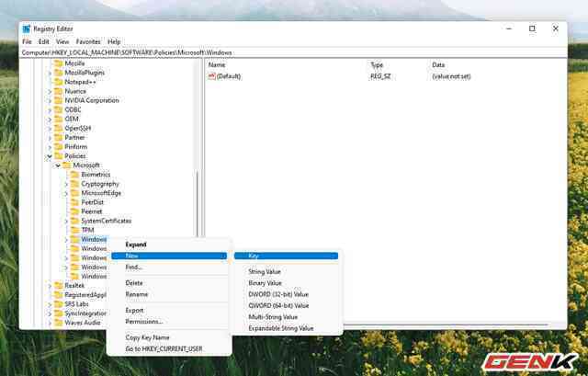Choose Expandable String Value

click(286, 328)
